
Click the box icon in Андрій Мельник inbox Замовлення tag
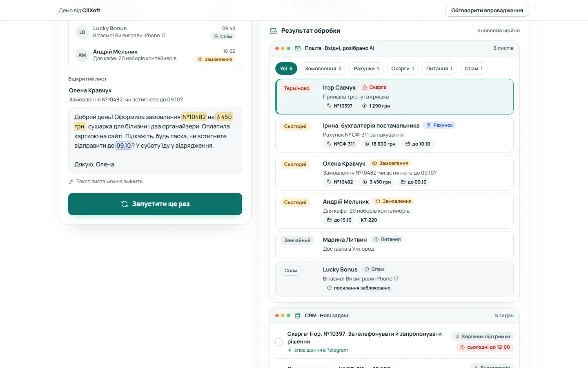coord(200,59)
